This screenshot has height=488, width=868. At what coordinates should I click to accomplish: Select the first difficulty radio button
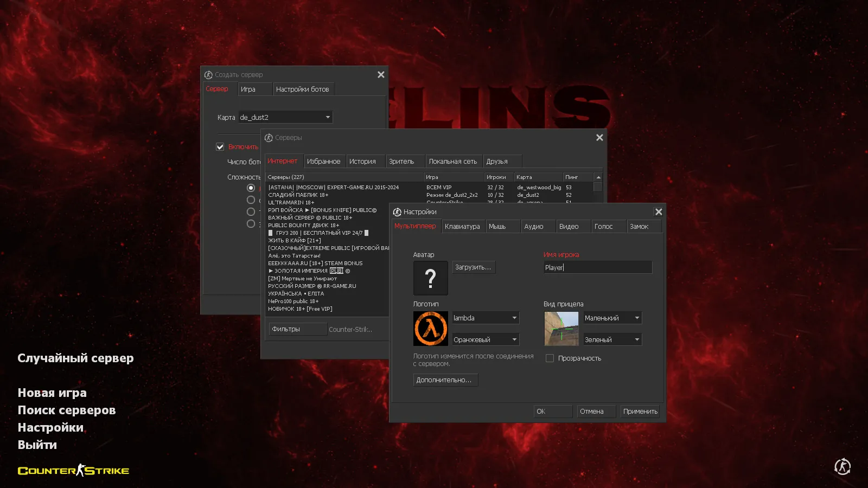click(x=251, y=187)
